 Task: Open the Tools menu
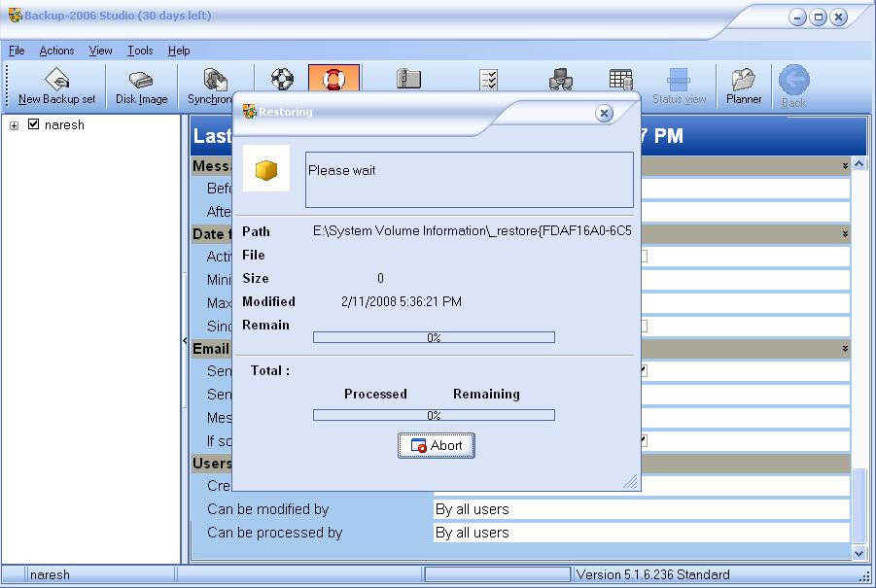(140, 51)
